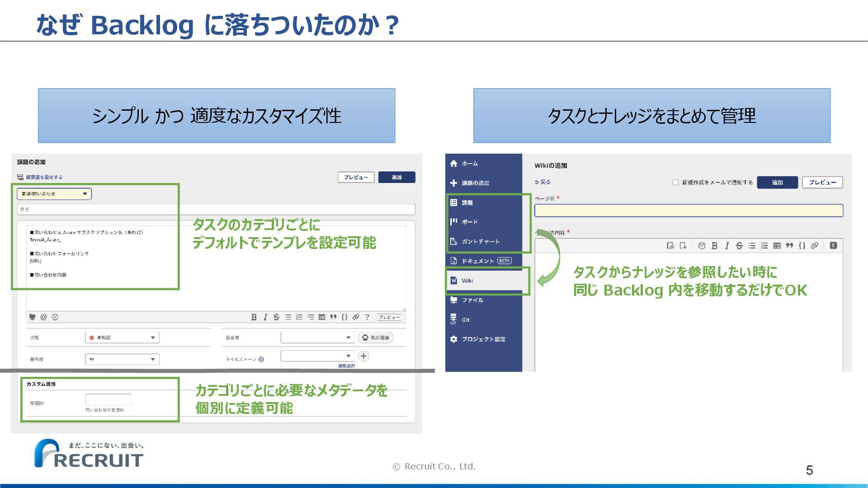The image size is (868, 488).
Task: Click the quote icon in Wiki editor toolbar
Action: (789, 246)
